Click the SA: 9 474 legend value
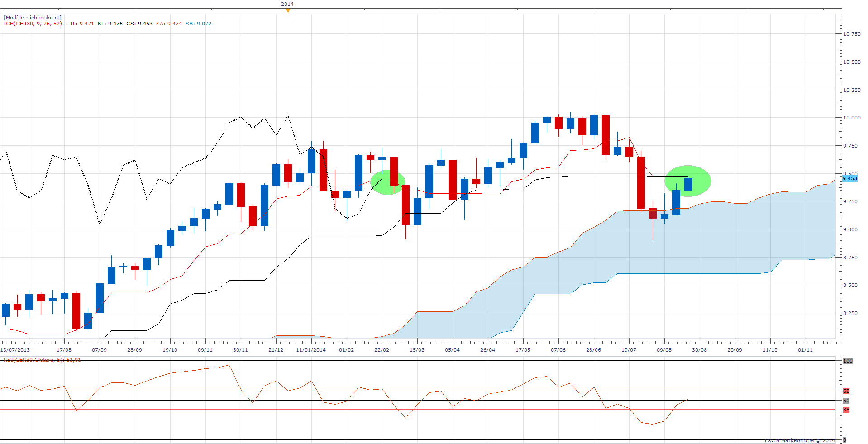The width and height of the screenshot is (868, 444). 169,24
